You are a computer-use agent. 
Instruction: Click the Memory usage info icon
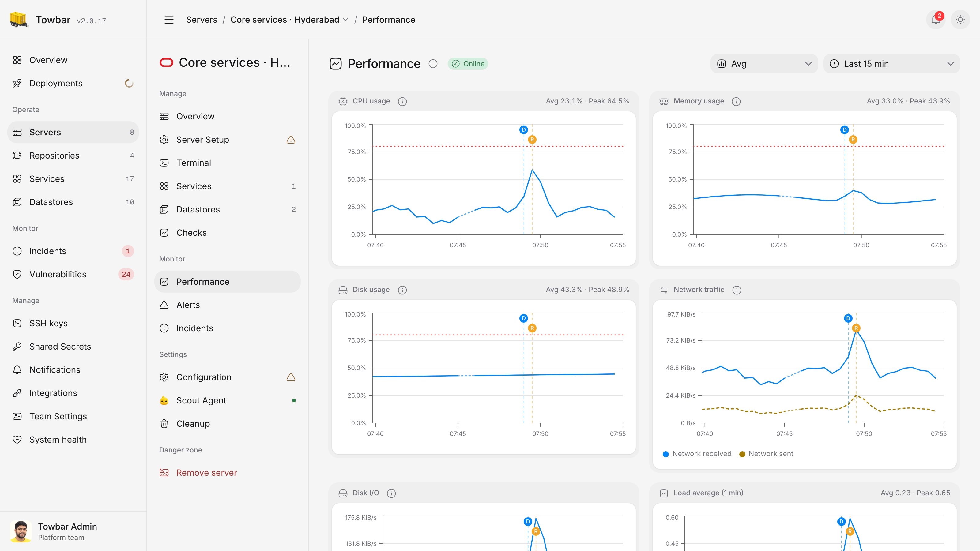pos(736,102)
